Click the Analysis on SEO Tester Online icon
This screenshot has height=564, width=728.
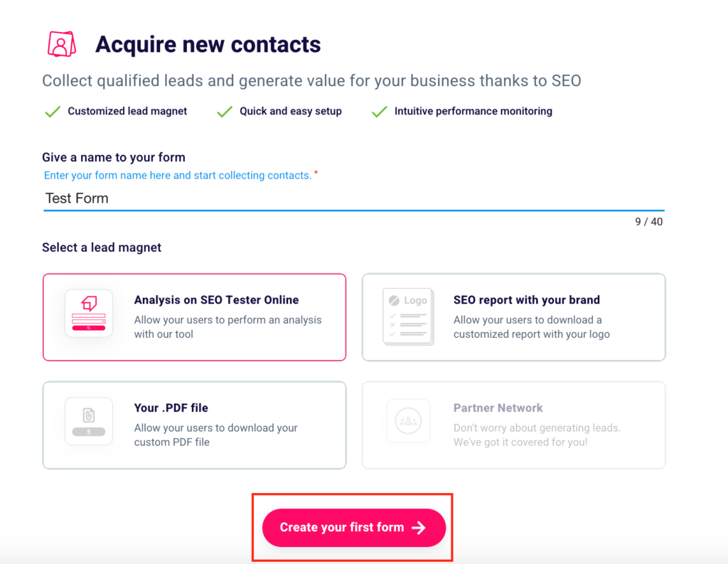click(x=89, y=313)
